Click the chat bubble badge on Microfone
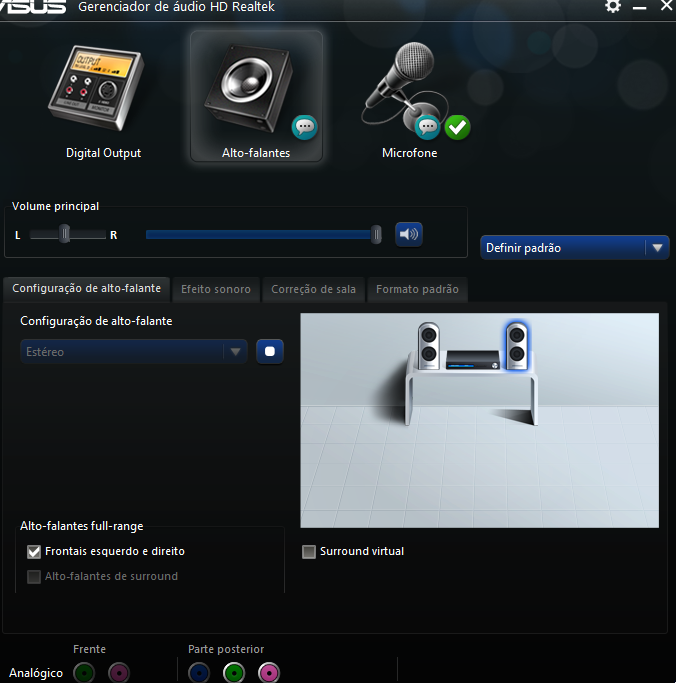The height and width of the screenshot is (683, 676). [427, 128]
